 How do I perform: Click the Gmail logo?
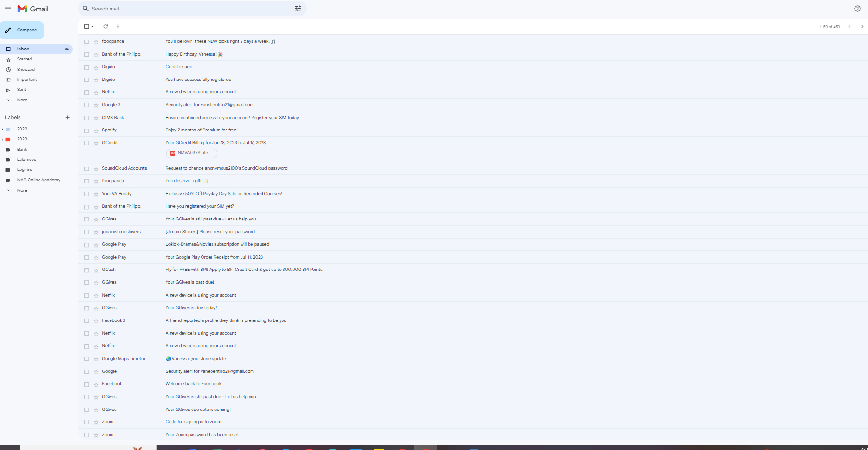32,9
